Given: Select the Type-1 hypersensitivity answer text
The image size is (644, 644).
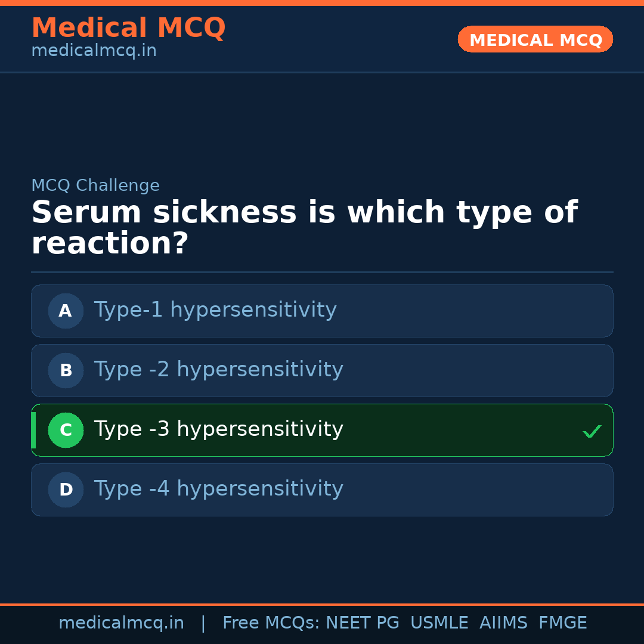Looking at the screenshot, I should click(215, 310).
